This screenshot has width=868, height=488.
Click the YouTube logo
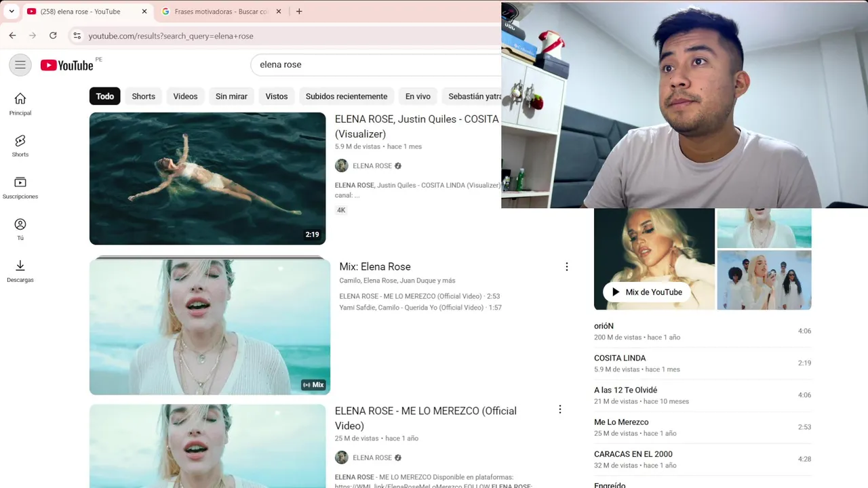tap(66, 65)
